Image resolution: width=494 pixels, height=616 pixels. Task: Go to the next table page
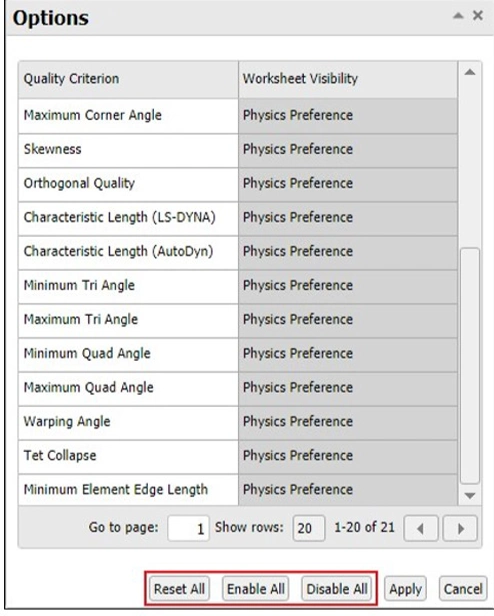click(x=460, y=528)
